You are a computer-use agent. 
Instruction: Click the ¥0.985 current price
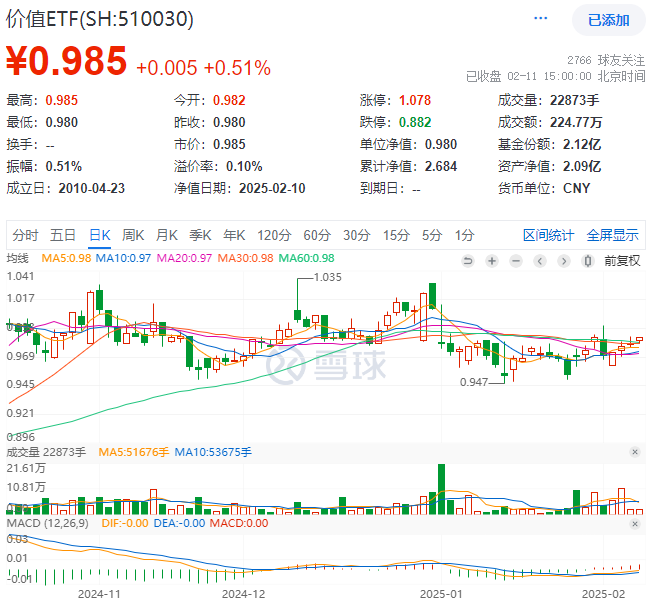(66, 61)
